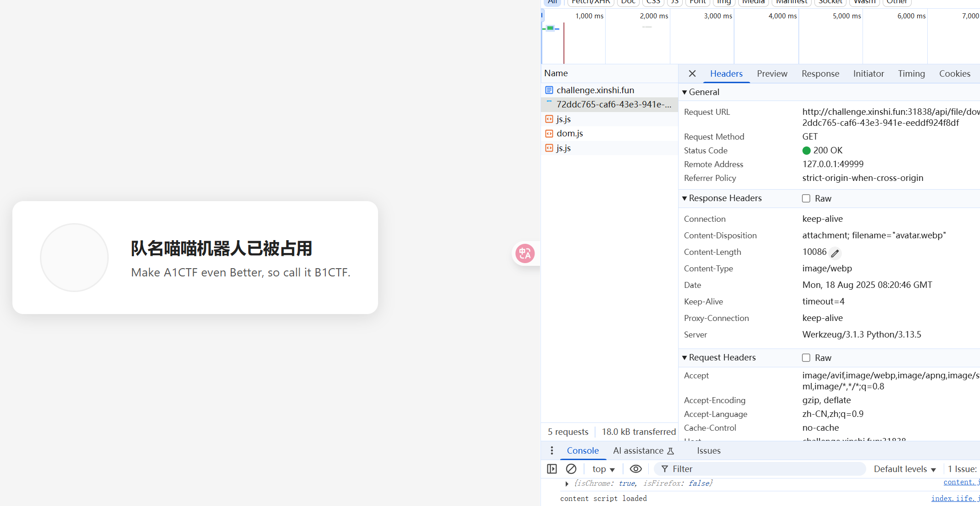Image resolution: width=980 pixels, height=506 pixels.
Task: Enable Raw for Response Headers
Action: tap(806, 198)
